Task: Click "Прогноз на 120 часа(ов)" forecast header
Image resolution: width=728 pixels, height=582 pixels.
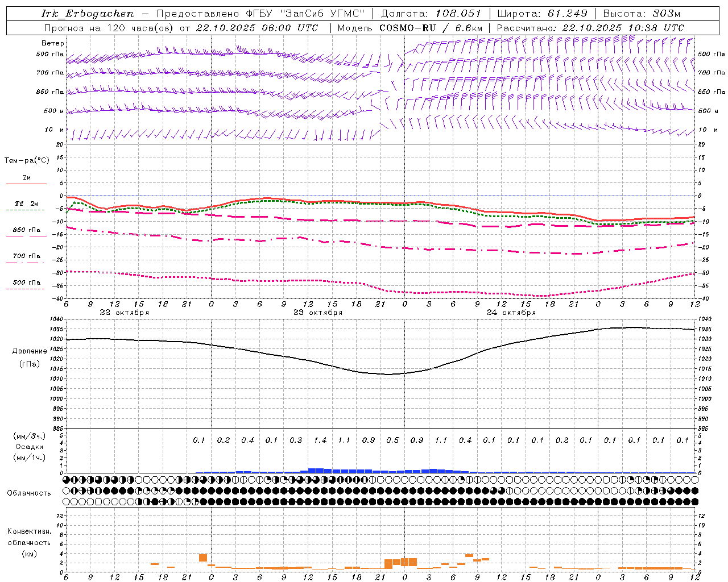Action: [109, 28]
